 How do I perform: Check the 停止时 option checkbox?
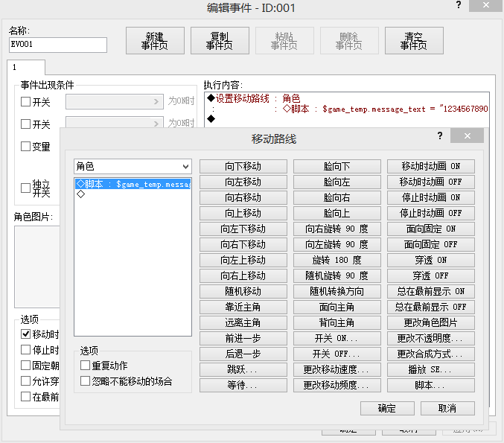(x=25, y=350)
